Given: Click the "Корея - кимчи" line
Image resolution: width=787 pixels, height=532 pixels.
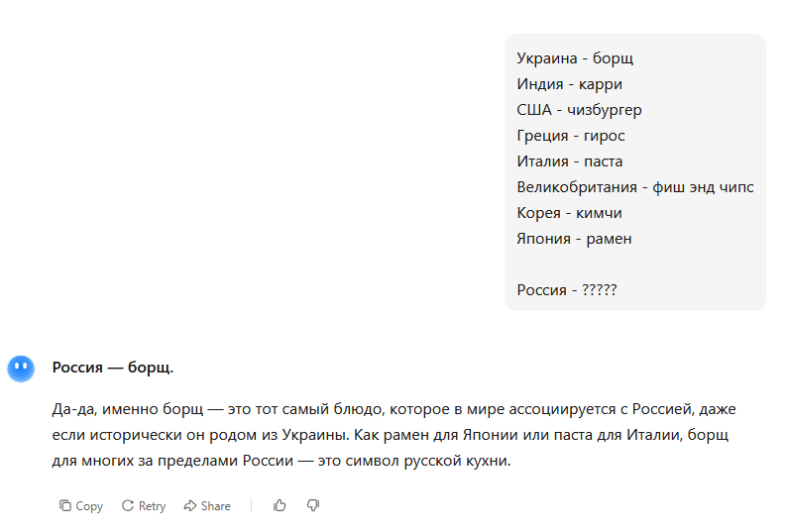Looking at the screenshot, I should pyautogui.click(x=569, y=213).
